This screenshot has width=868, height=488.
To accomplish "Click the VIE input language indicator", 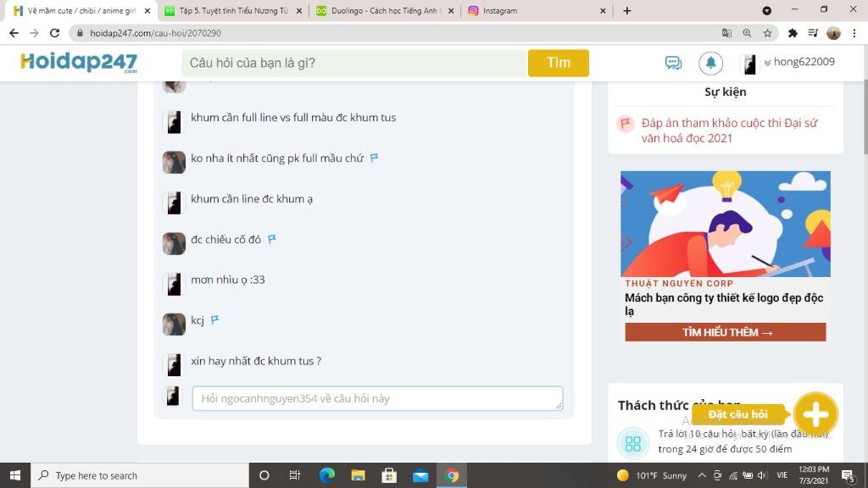I will click(x=782, y=475).
